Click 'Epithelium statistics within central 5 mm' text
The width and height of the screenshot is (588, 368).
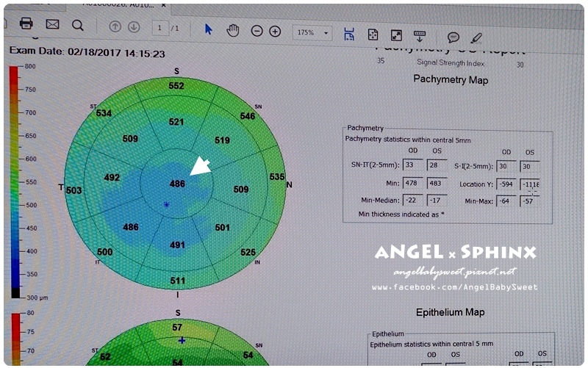pos(431,344)
